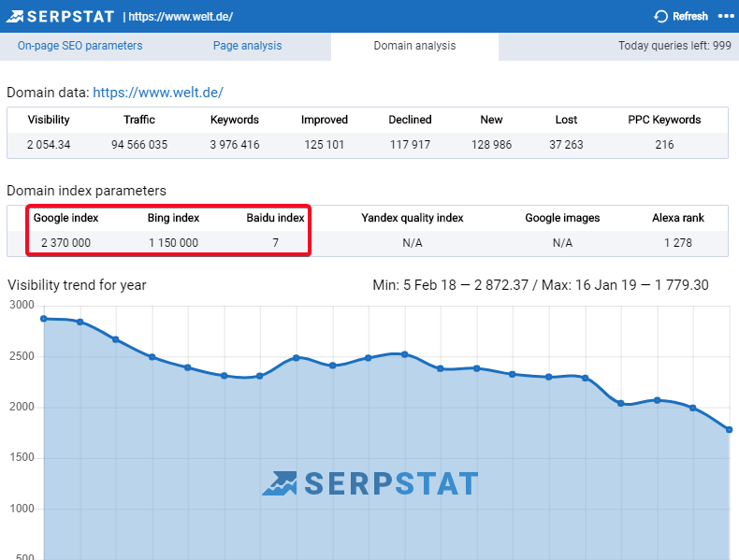Image resolution: width=739 pixels, height=560 pixels.
Task: Click the Alexa rank column header
Action: click(678, 218)
